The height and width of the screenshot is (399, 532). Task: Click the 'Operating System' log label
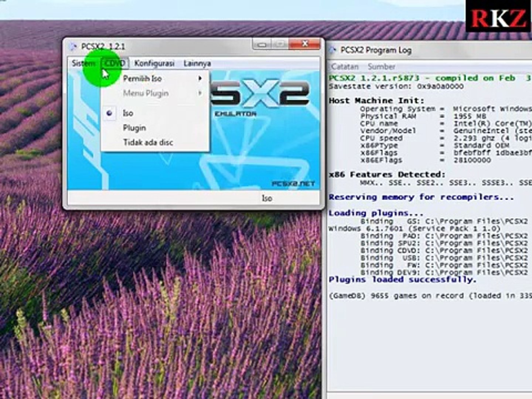(398, 109)
